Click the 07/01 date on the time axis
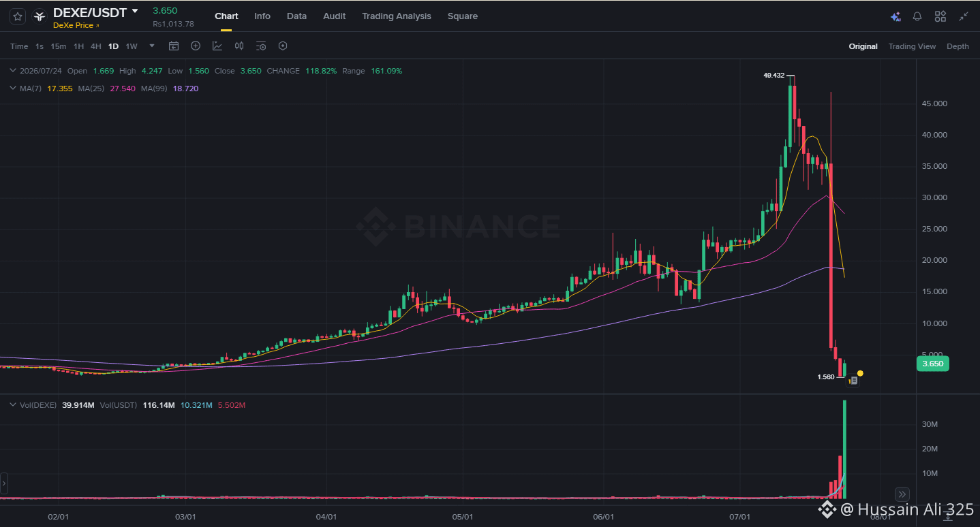Viewport: 980px width, 527px height. pyautogui.click(x=740, y=517)
